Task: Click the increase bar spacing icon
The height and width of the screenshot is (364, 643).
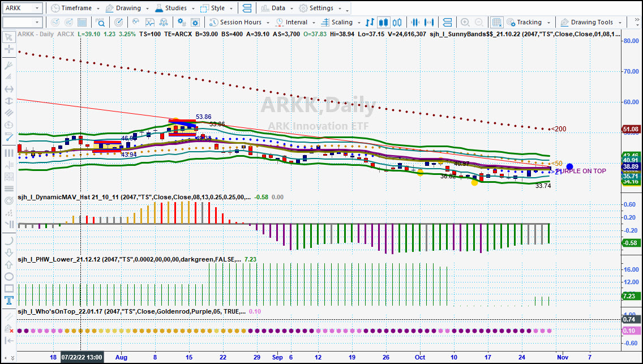Action: (430, 22)
